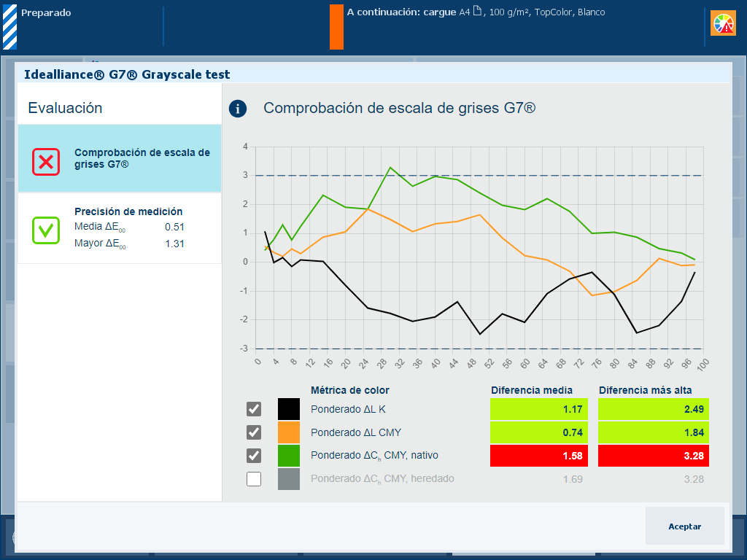This screenshot has height=560, width=747.
Task: Click the Ponderado ΔL CMY label
Action: pos(356,432)
